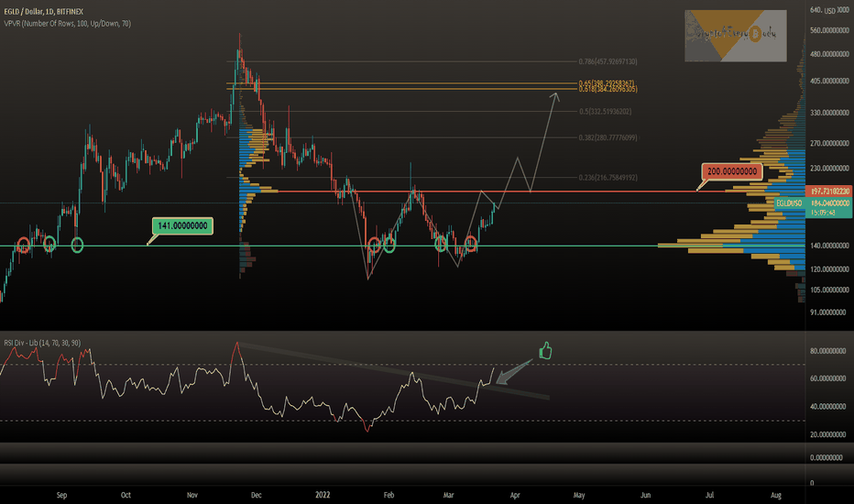Screen dimensions: 854x504
Task: Click the 0.236(216.75849192) Fibonacci level label
Action: pos(608,178)
